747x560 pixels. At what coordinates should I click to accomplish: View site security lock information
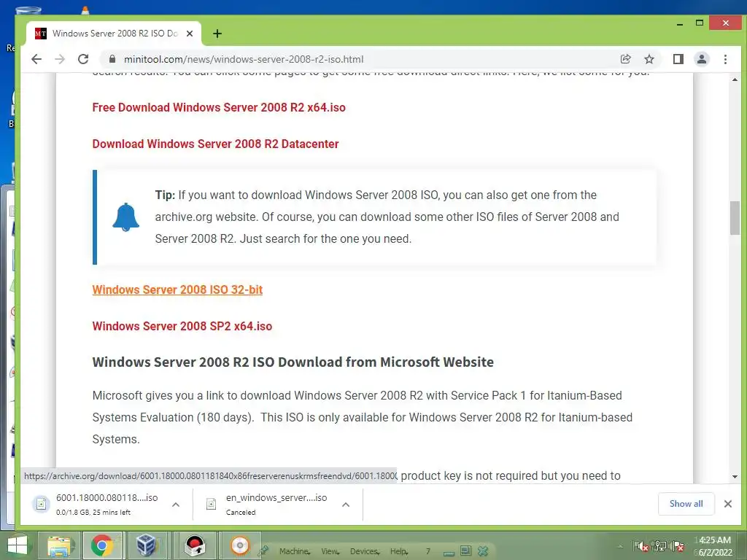click(112, 59)
